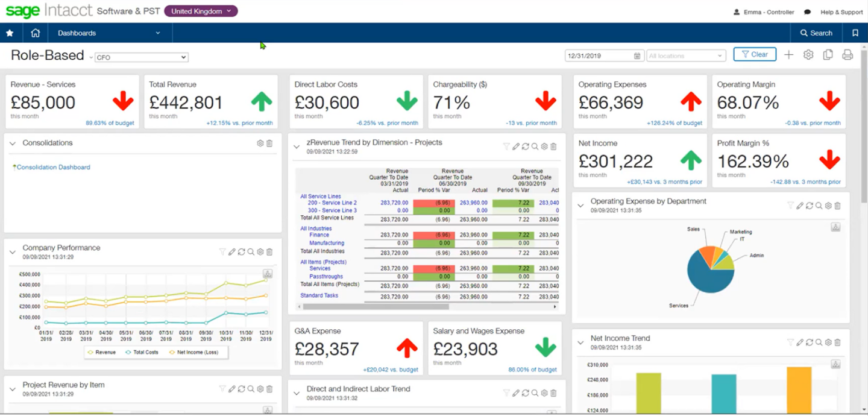868x416 pixels.
Task: Delete the Consolidations widget using the trash icon
Action: 269,143
